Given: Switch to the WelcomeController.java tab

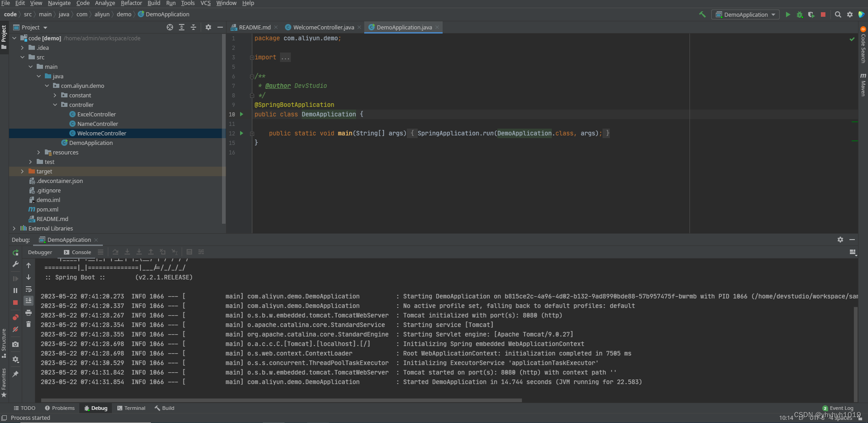Looking at the screenshot, I should (323, 27).
